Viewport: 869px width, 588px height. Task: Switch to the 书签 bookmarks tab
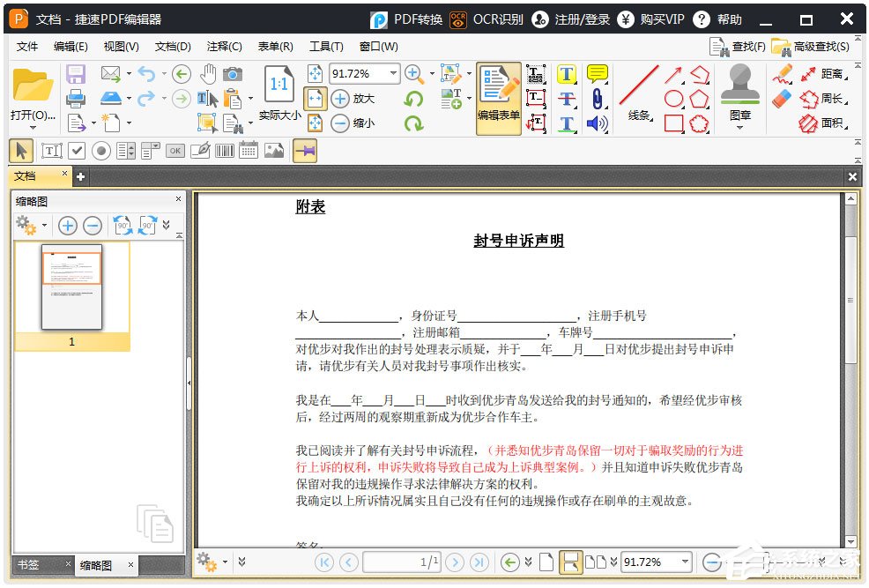coord(28,564)
